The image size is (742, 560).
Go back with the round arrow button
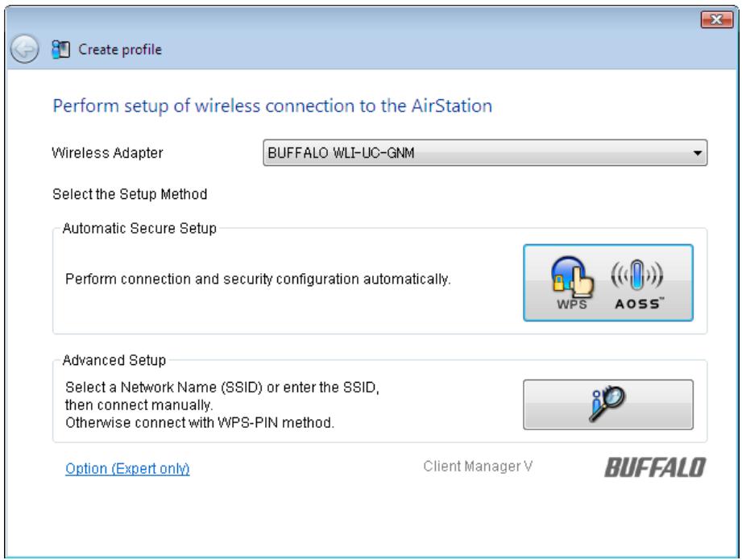coord(25,49)
